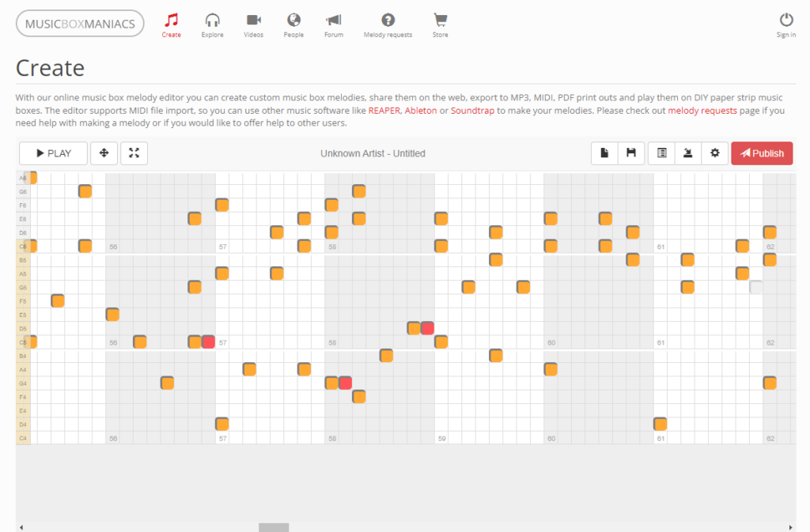Publish the melody
Screen dimensions: 810x532
coord(761,153)
